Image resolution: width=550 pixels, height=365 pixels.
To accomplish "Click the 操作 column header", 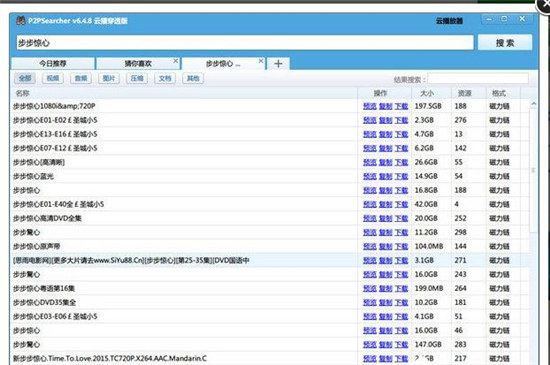I will (384, 93).
